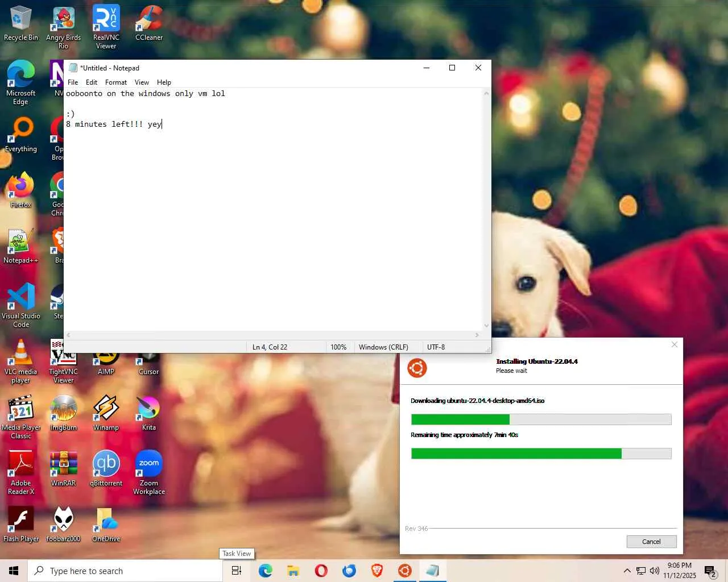Screen dimensions: 728x582
Task: Expand the hidden system tray icons
Action: [x=627, y=571]
